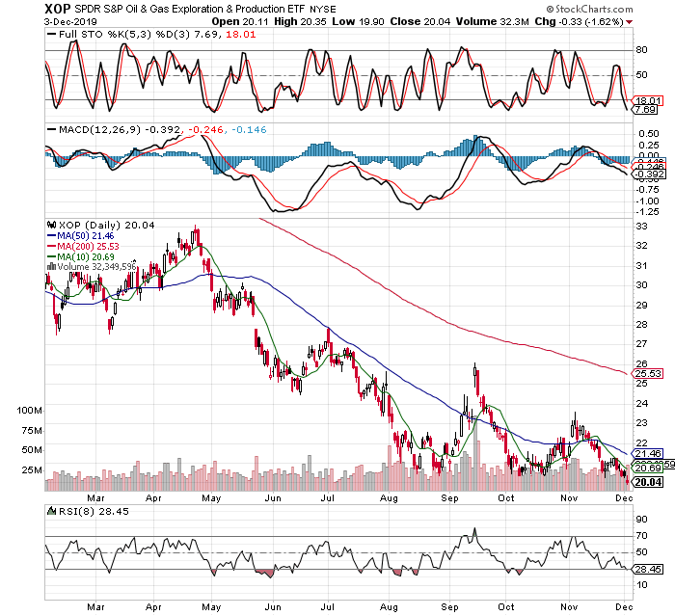Image resolution: width=675 pixels, height=616 pixels.
Task: Click the RSI(8) 28.45 legend label
Action: [x=94, y=511]
